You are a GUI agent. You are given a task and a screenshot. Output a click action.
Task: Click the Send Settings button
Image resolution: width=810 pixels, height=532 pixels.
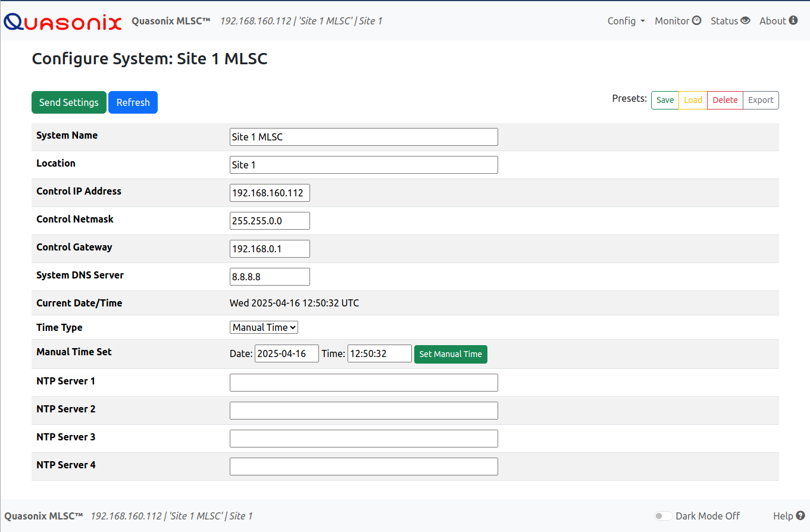(x=68, y=102)
